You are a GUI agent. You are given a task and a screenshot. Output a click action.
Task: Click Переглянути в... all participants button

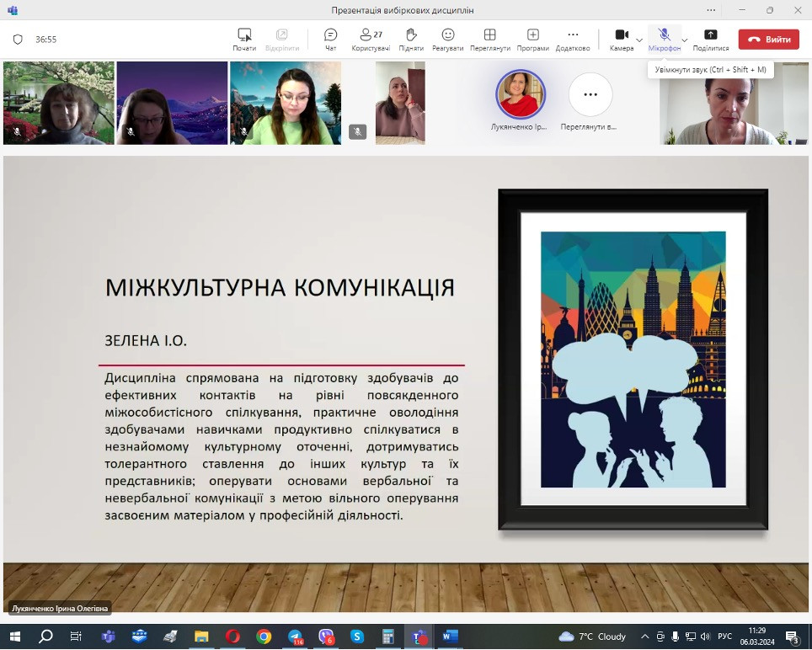(590, 95)
